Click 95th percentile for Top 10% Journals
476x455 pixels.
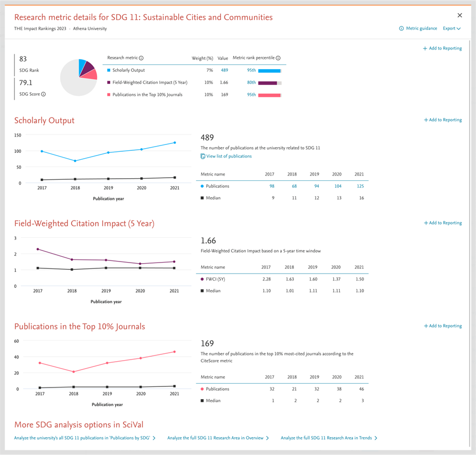(251, 95)
